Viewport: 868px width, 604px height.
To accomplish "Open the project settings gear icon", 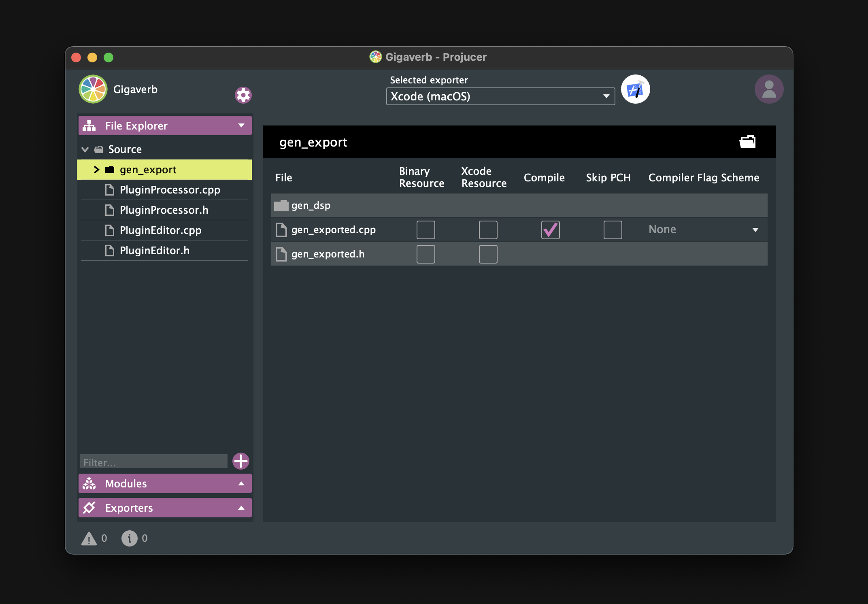I will (243, 94).
